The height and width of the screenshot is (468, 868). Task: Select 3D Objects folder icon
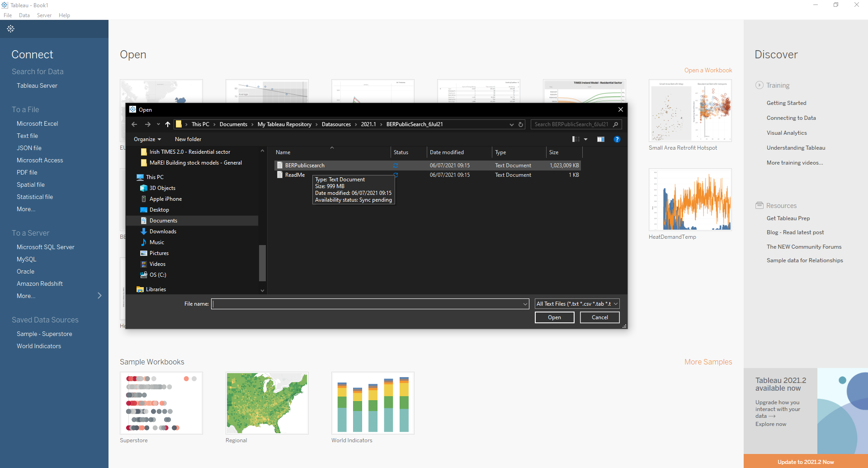(x=144, y=188)
